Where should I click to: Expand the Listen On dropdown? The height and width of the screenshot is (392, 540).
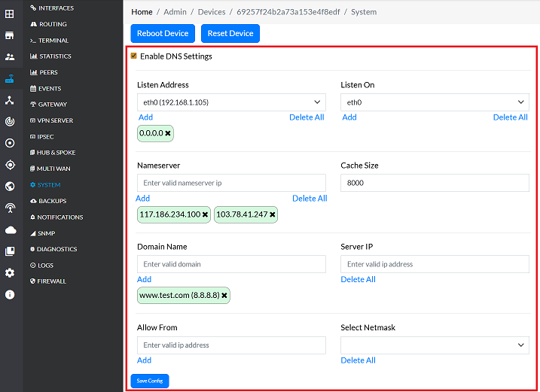coord(435,102)
